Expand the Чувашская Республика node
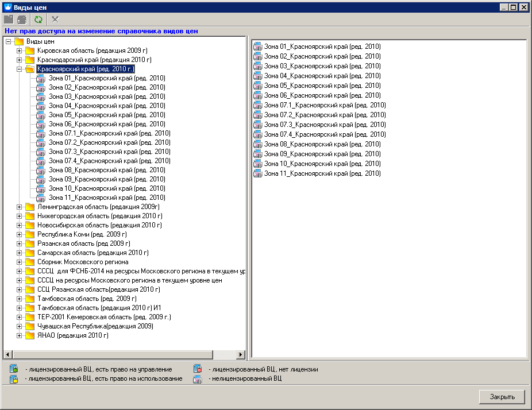Viewport: 532px width, 410px height. (x=19, y=326)
